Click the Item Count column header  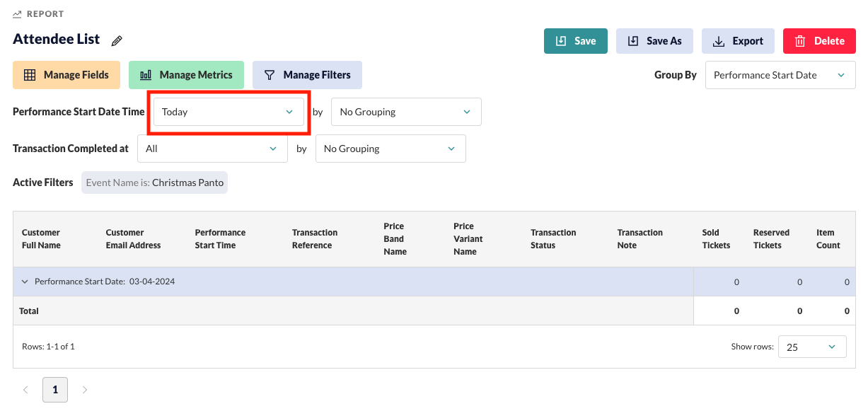[828, 239]
